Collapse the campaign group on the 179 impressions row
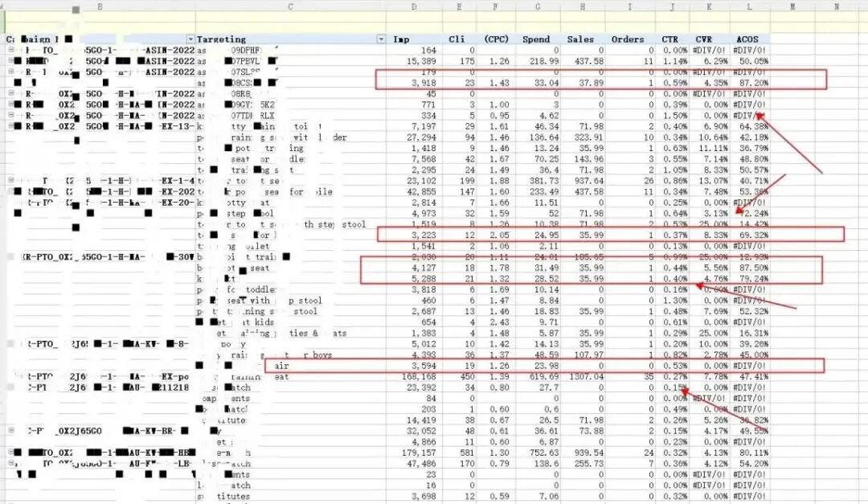The height and width of the screenshot is (504, 868). pos(11,72)
